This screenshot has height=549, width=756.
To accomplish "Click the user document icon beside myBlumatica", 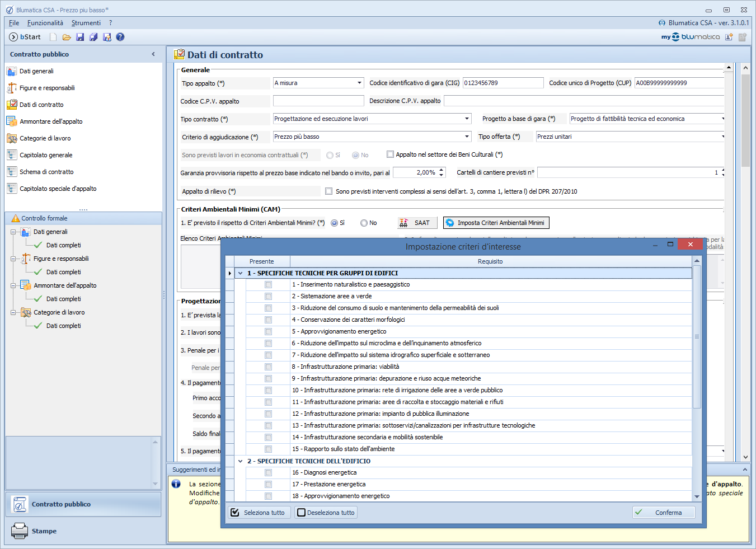I will 729,37.
